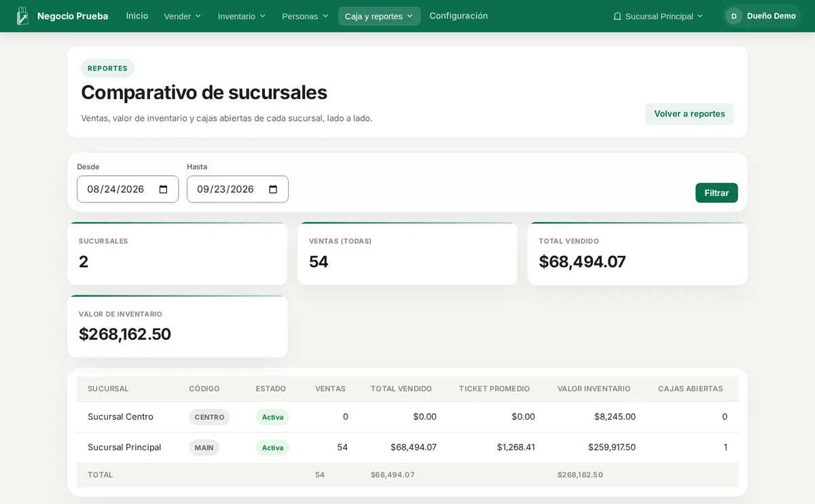Click the $268,162.50 summary card value

[125, 334]
